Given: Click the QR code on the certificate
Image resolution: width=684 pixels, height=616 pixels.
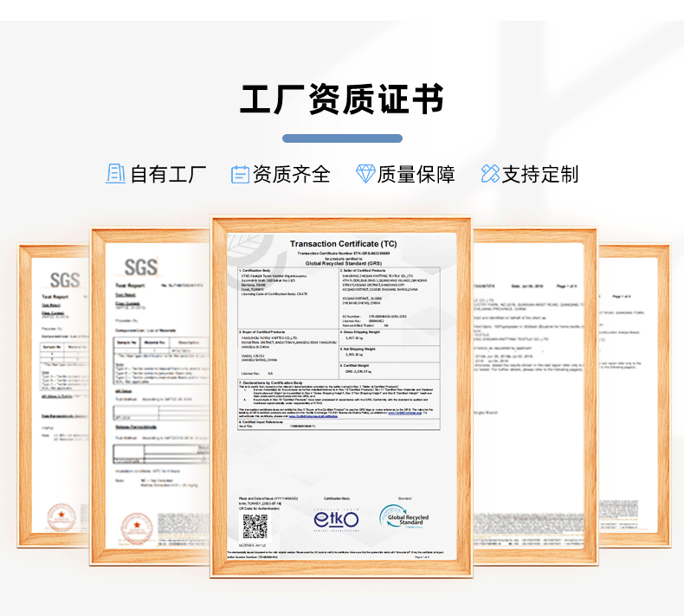Looking at the screenshot, I should pyautogui.click(x=255, y=527).
